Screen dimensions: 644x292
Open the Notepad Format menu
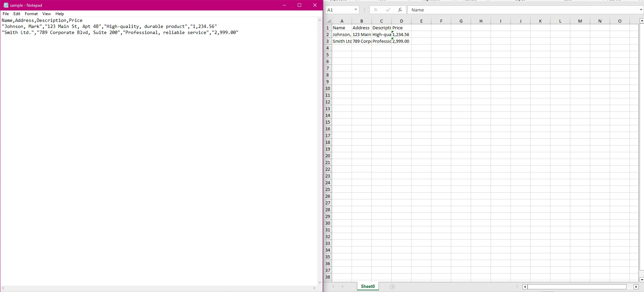tap(31, 14)
